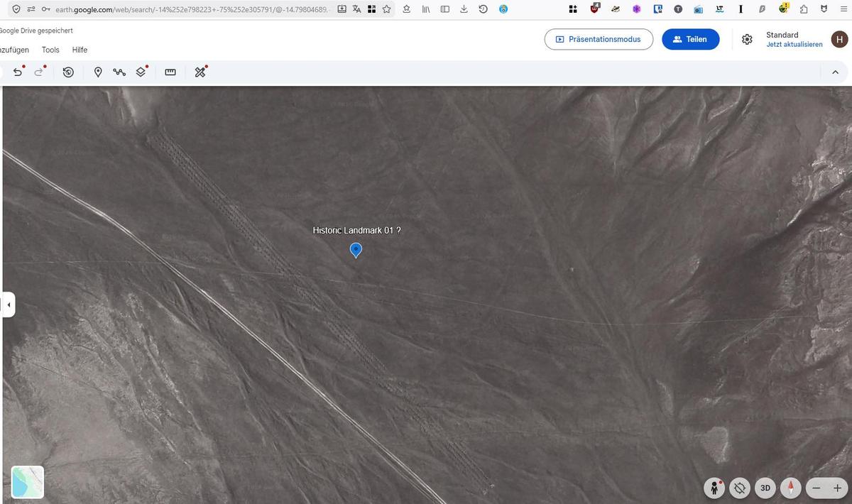This screenshot has height=504, width=852.
Task: Undo the last action
Action: pos(18,72)
